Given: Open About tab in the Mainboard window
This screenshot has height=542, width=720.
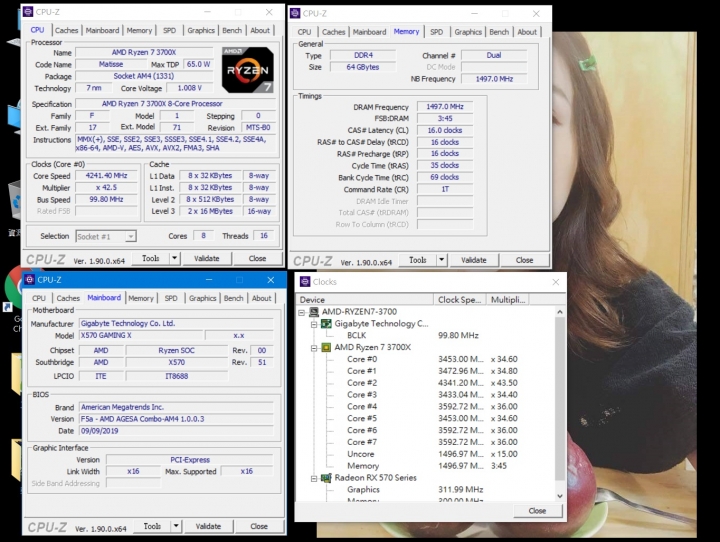Looking at the screenshot, I should [x=261, y=298].
